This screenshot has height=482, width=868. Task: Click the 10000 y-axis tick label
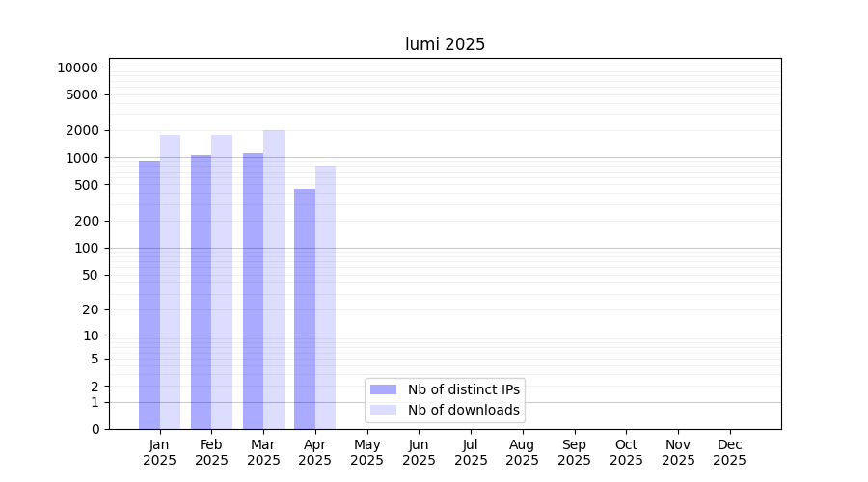pos(77,67)
